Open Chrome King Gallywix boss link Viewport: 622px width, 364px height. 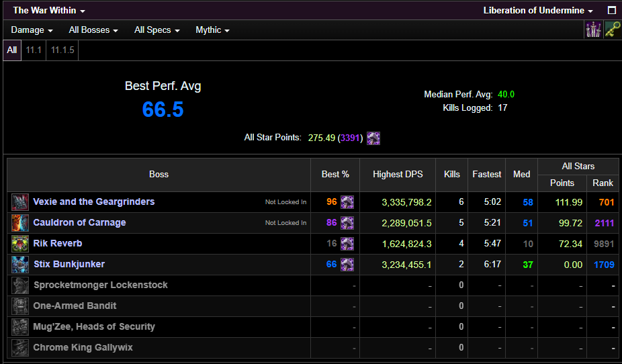(x=83, y=347)
